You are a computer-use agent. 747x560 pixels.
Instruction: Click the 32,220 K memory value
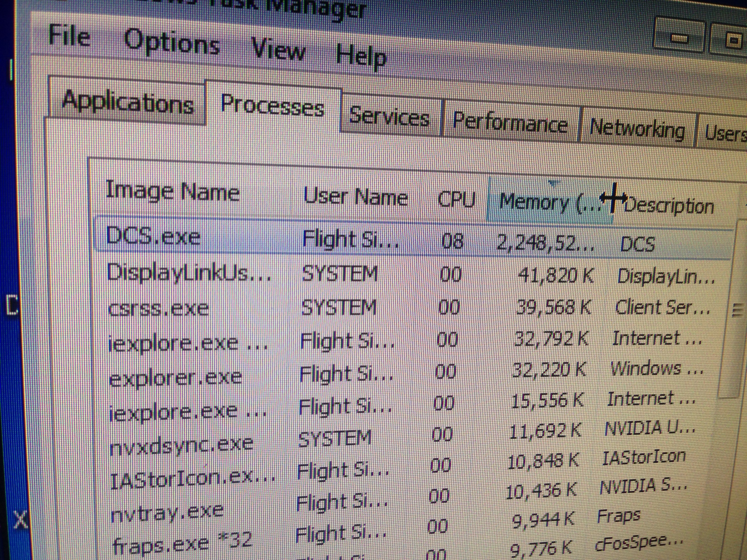click(549, 370)
